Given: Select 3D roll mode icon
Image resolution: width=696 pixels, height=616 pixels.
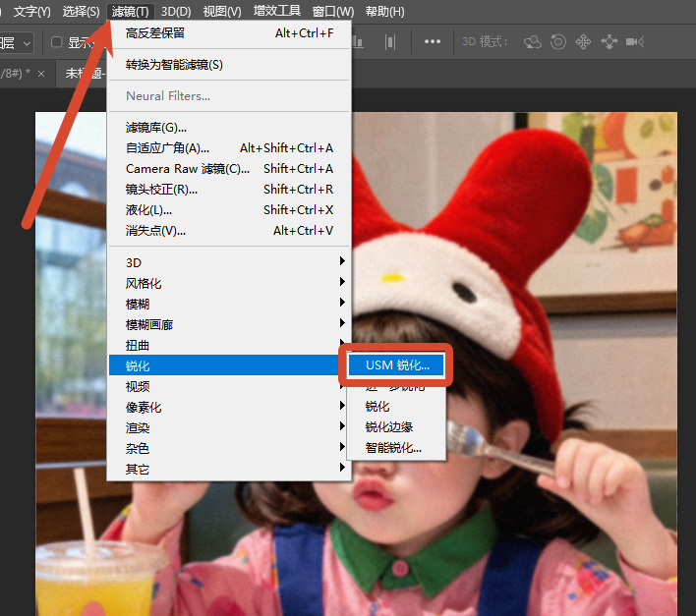Looking at the screenshot, I should coord(558,42).
